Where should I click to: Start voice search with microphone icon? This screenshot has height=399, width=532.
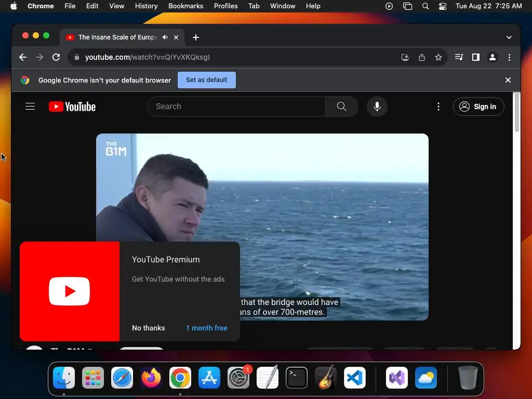(x=377, y=107)
